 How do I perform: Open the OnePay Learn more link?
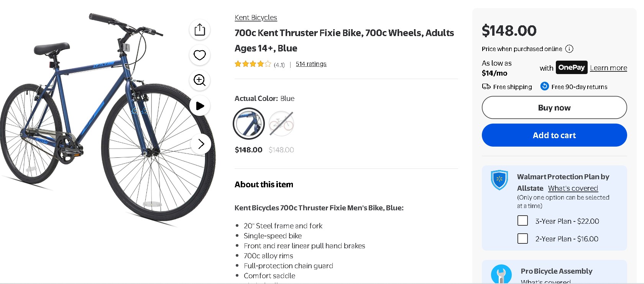pyautogui.click(x=608, y=68)
